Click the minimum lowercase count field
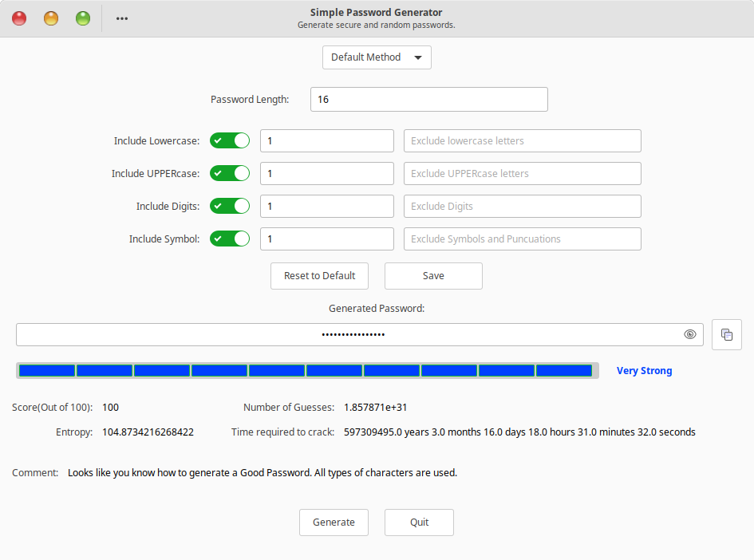Screen dimensions: 754x560 (326, 140)
